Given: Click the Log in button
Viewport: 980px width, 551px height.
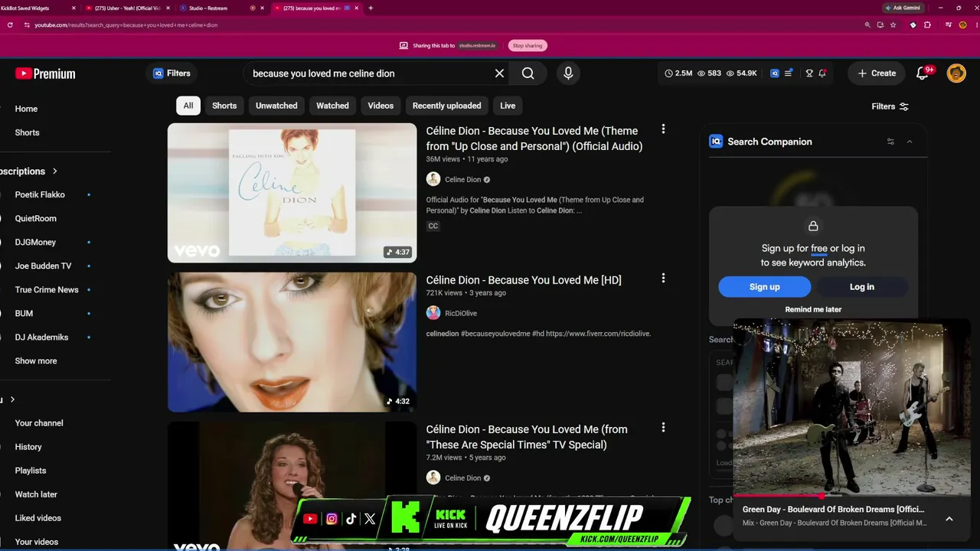Looking at the screenshot, I should click(x=862, y=287).
